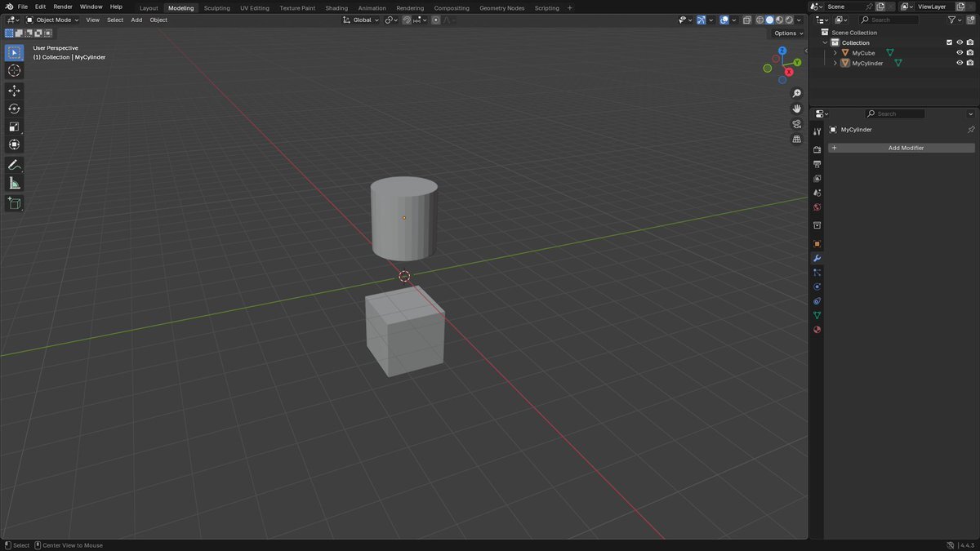980x551 pixels.
Task: Pick the Rotate tool
Action: coord(14,109)
